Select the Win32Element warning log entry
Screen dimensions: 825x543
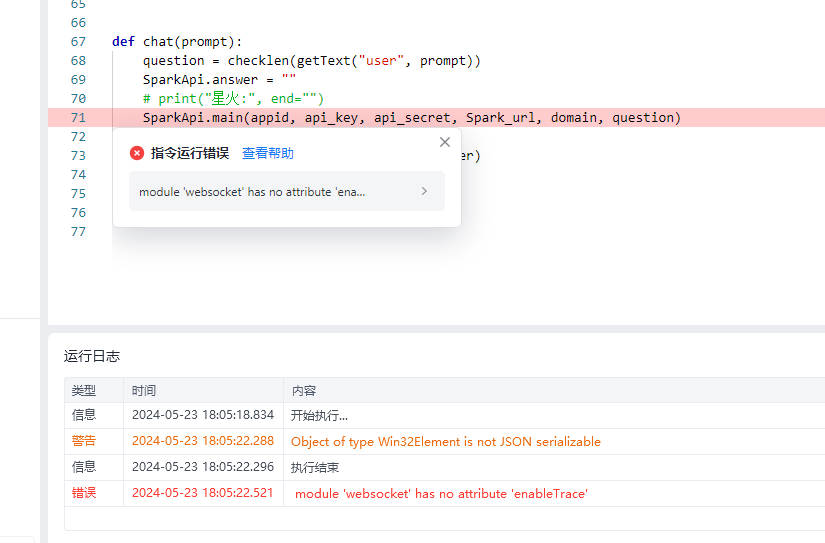[x=445, y=441]
